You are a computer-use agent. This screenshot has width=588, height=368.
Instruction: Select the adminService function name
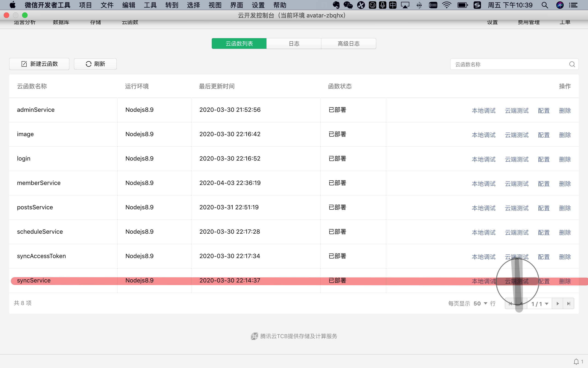(x=36, y=110)
